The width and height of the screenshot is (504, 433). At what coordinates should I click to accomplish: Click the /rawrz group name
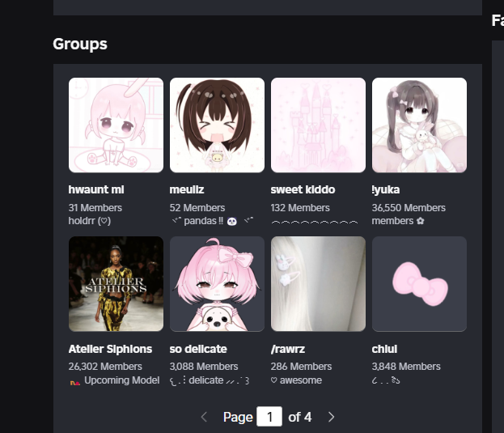pos(288,349)
